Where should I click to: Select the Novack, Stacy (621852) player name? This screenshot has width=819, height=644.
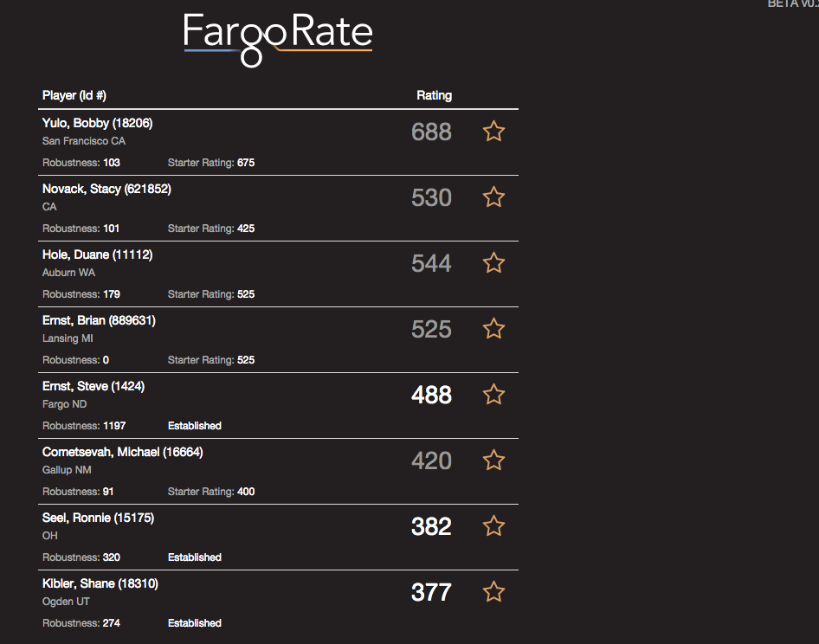click(106, 189)
